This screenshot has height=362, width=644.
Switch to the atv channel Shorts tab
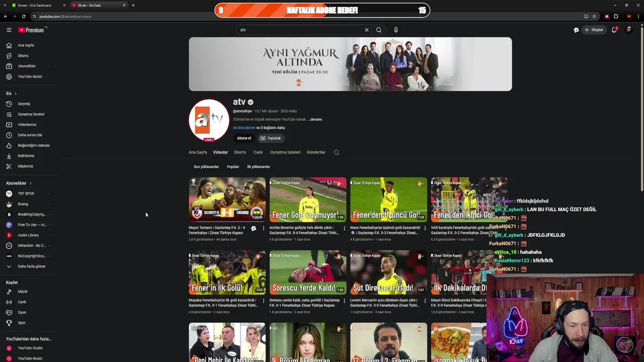pos(240,152)
